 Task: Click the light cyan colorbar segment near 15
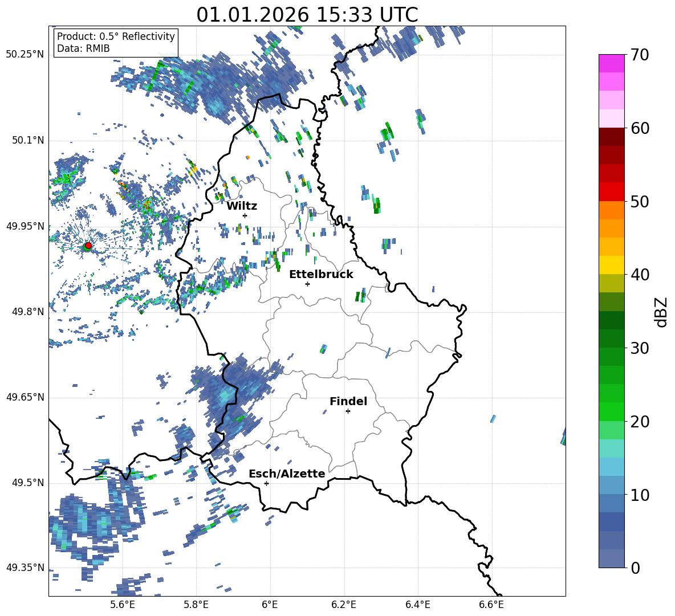tap(611, 448)
